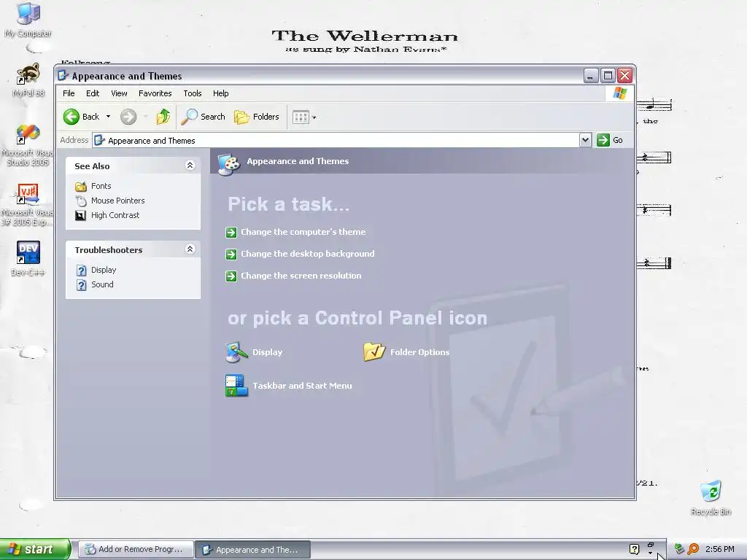The height and width of the screenshot is (560, 747).
Task: Toggle the Folders pane button
Action: (257, 117)
